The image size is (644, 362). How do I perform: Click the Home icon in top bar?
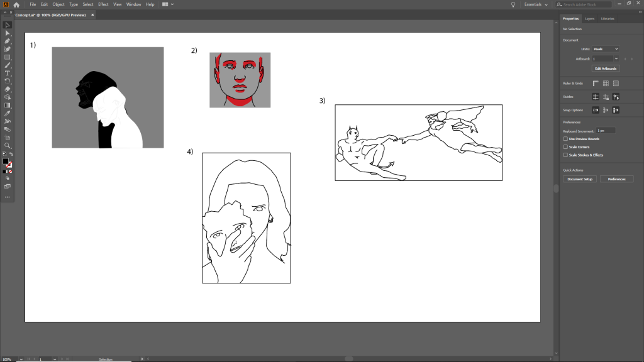point(16,4)
